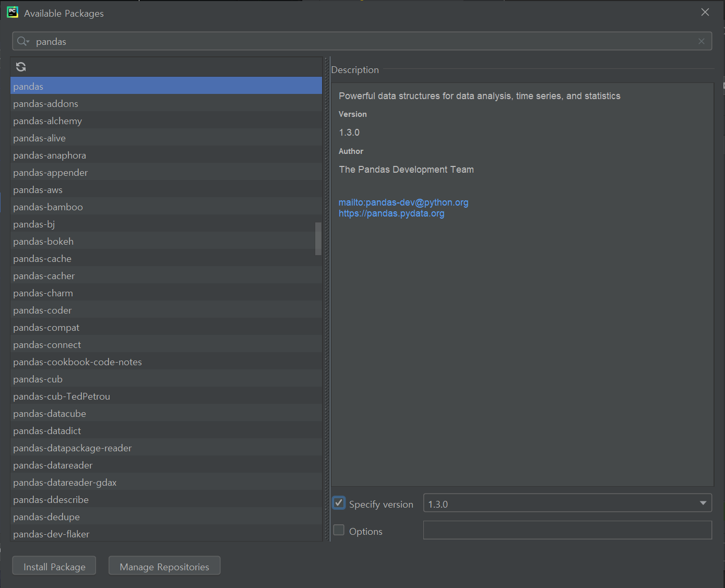Select pandas-addons in the list
The width and height of the screenshot is (725, 588).
coord(166,103)
